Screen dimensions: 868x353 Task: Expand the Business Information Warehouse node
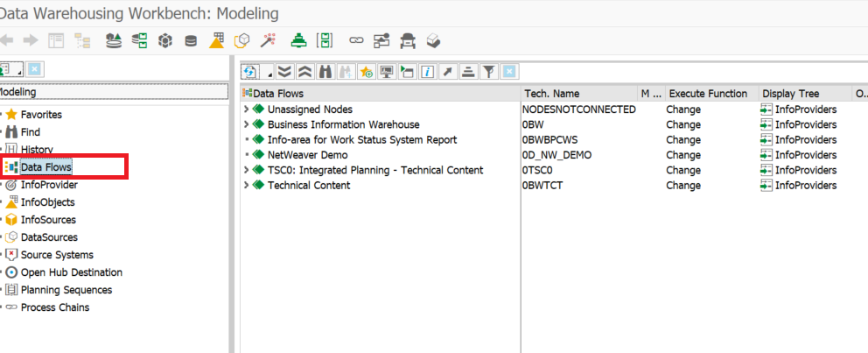247,124
